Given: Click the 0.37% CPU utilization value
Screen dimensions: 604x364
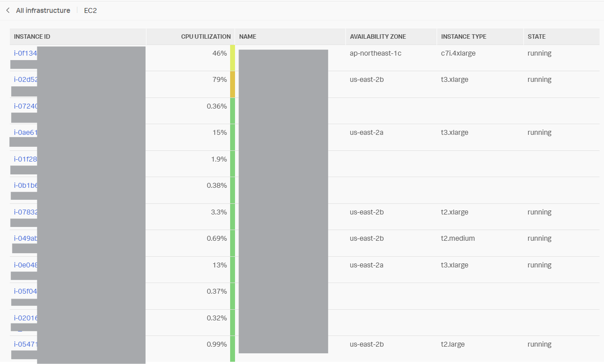Looking at the screenshot, I should coord(217,291).
